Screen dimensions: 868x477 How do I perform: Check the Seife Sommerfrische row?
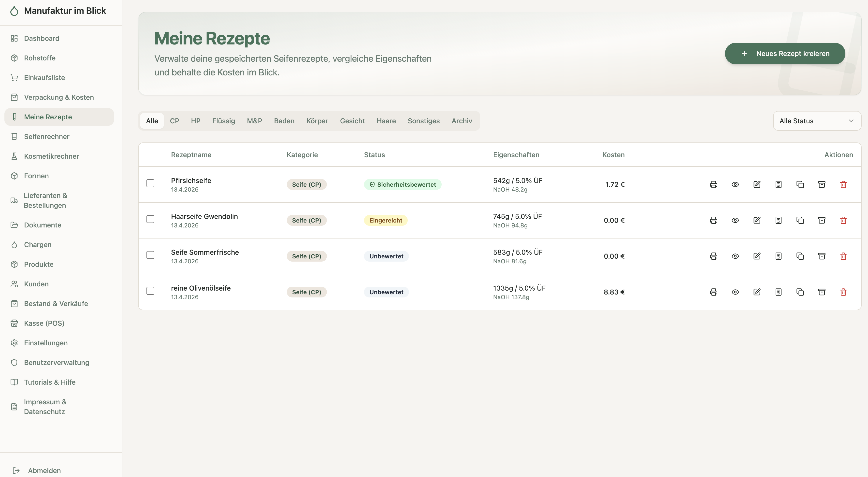(x=150, y=255)
